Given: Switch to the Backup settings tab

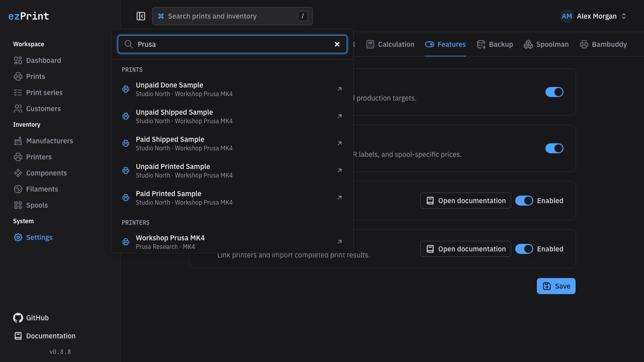Looking at the screenshot, I should click(495, 44).
